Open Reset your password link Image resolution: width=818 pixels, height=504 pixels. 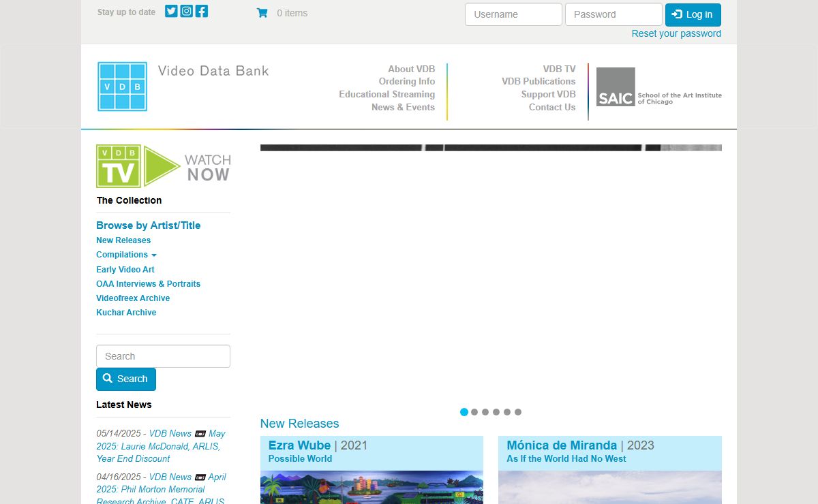[x=676, y=33]
